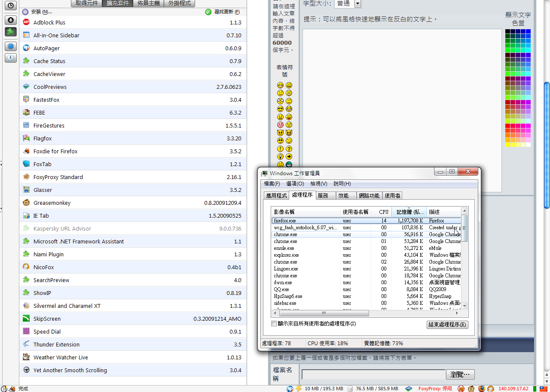This screenshot has width=550, height=392.
Task: Click the 尋找更新 find updates button
Action: click(223, 12)
